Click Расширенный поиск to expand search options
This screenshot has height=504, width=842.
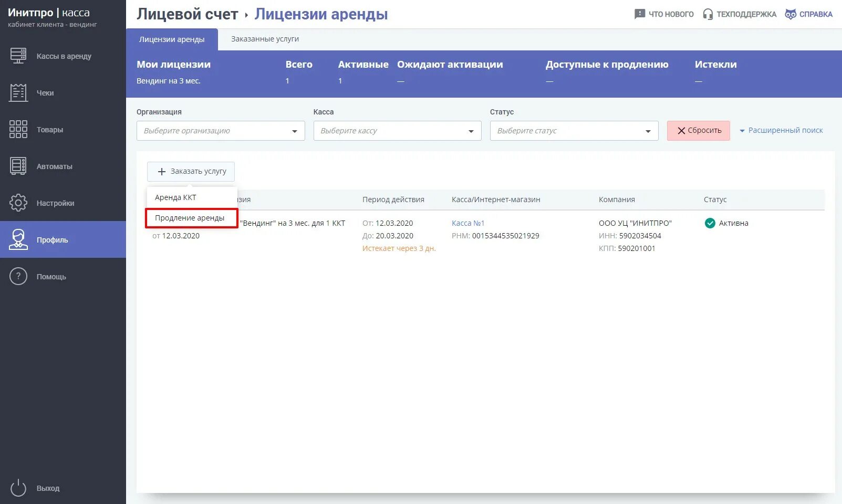(785, 130)
